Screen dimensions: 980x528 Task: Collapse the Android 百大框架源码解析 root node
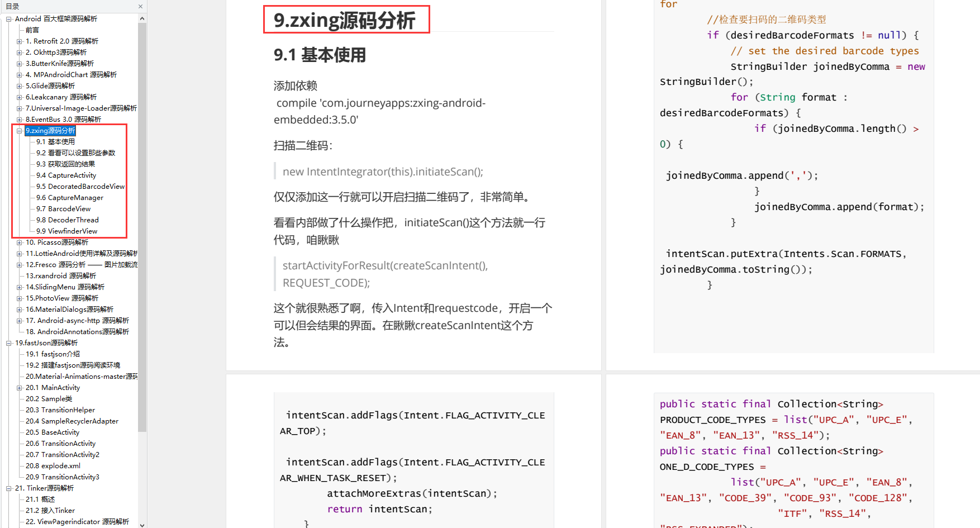[9, 19]
